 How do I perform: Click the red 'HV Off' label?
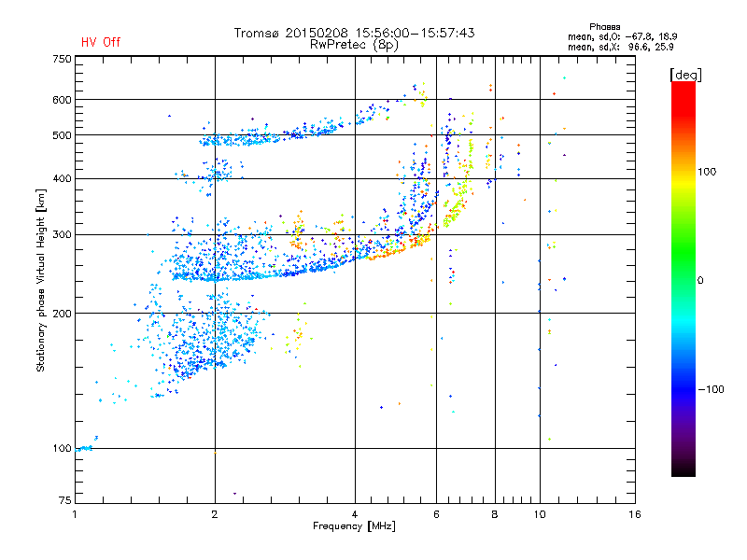pos(101,42)
